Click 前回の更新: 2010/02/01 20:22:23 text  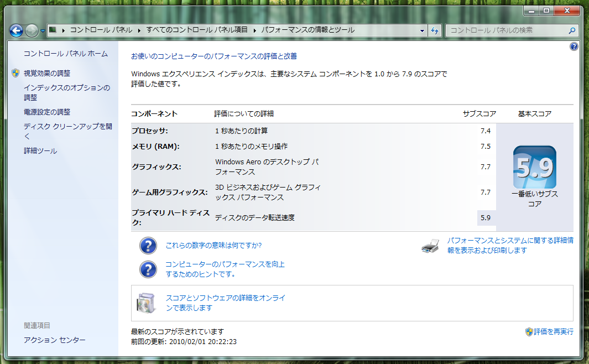(x=184, y=342)
